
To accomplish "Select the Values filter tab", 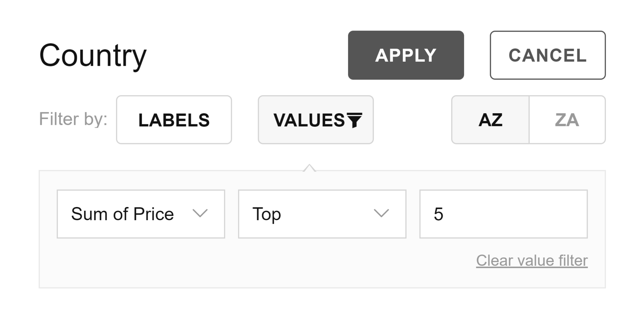I will (x=310, y=120).
